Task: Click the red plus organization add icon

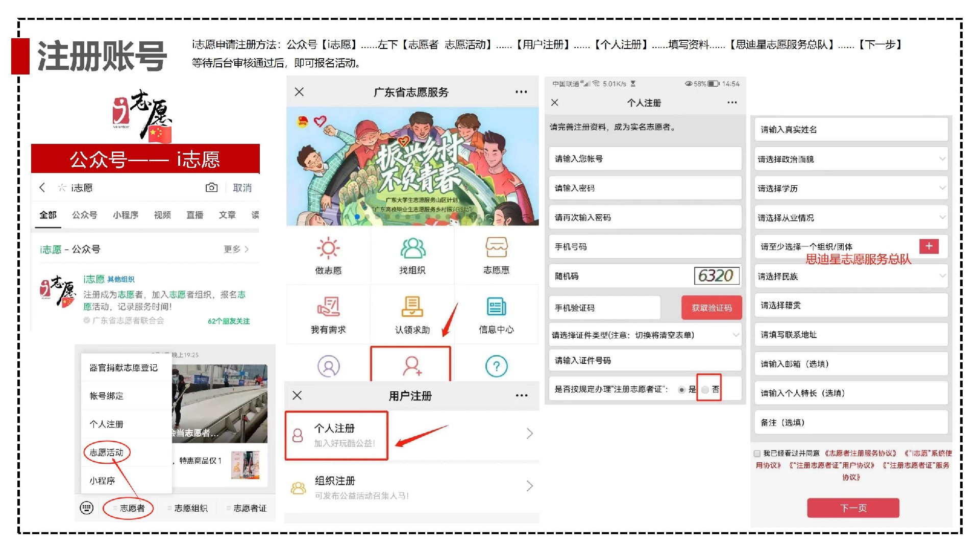Action: coord(929,246)
